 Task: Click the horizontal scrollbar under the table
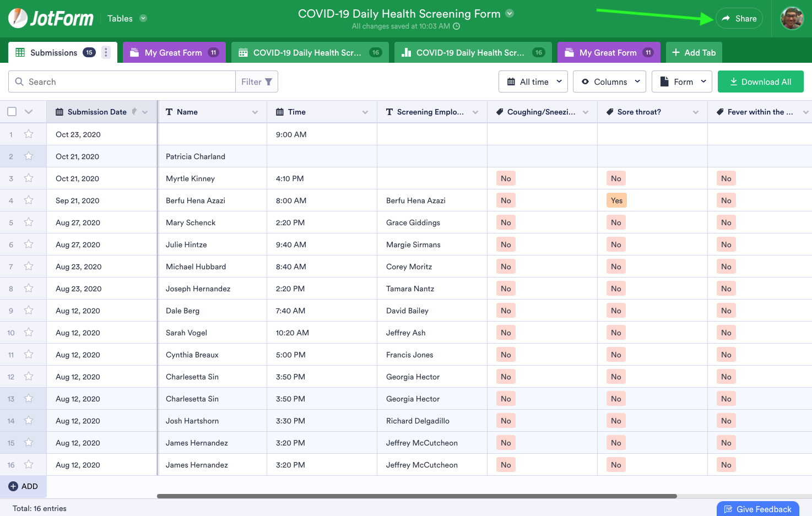coord(416,496)
